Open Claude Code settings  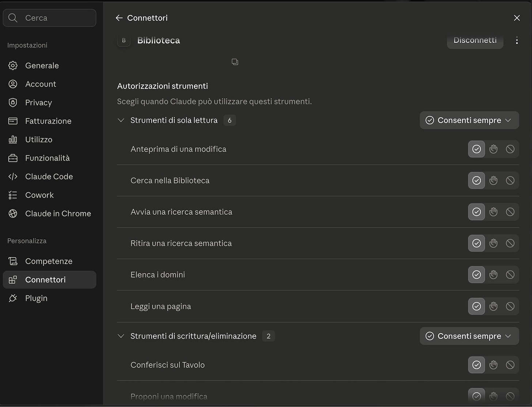pyautogui.click(x=49, y=177)
